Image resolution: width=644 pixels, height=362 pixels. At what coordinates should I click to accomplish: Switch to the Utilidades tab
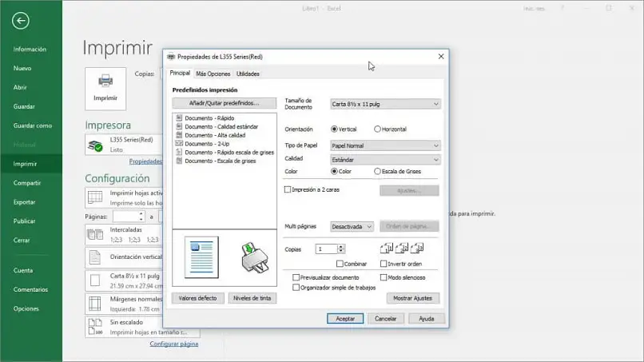[248, 74]
